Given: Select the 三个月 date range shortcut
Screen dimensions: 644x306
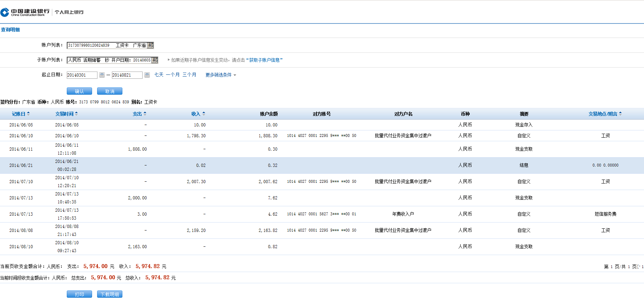Looking at the screenshot, I should point(189,75).
